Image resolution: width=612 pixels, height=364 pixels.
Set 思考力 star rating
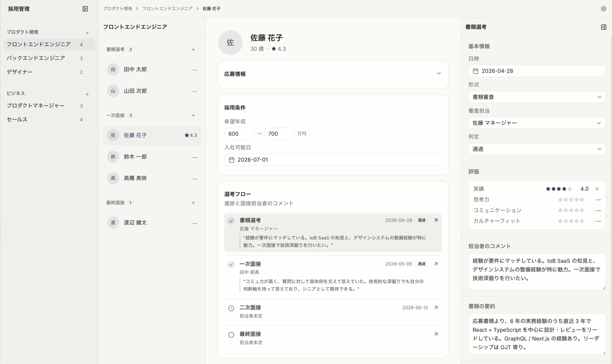[x=571, y=200]
